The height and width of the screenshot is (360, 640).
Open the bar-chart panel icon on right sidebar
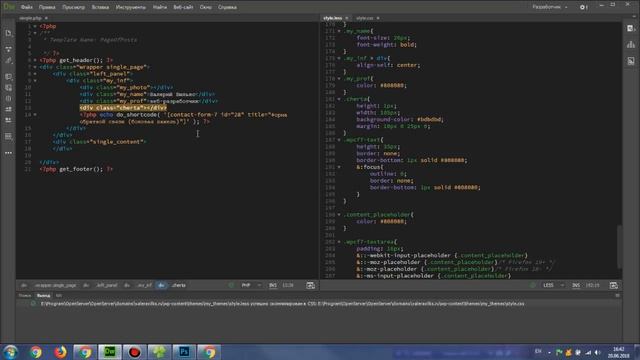click(x=631, y=44)
